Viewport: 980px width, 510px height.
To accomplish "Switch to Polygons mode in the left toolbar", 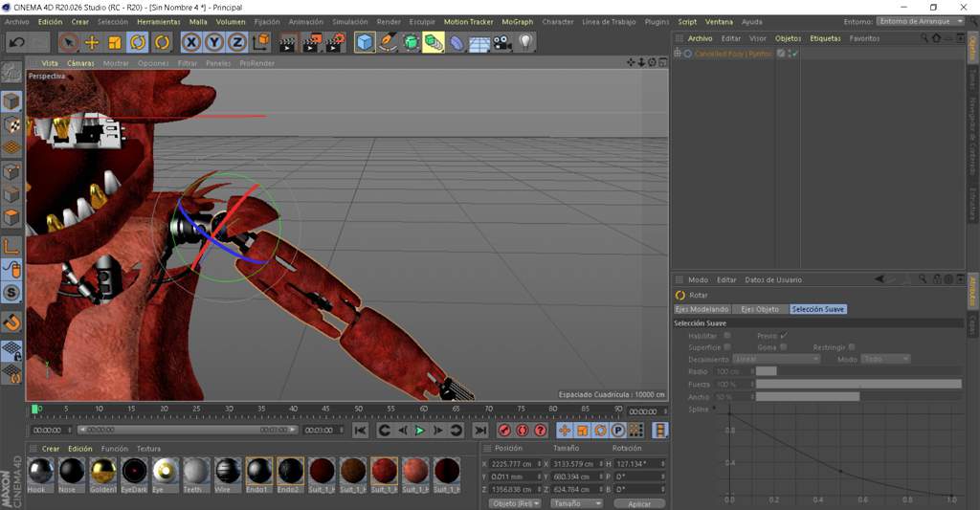I will (x=11, y=217).
